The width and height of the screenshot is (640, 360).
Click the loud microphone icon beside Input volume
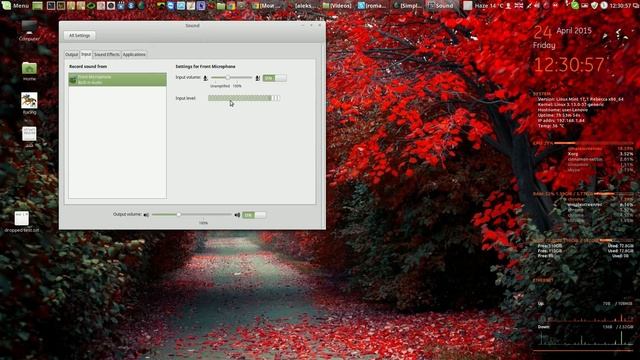(257, 78)
